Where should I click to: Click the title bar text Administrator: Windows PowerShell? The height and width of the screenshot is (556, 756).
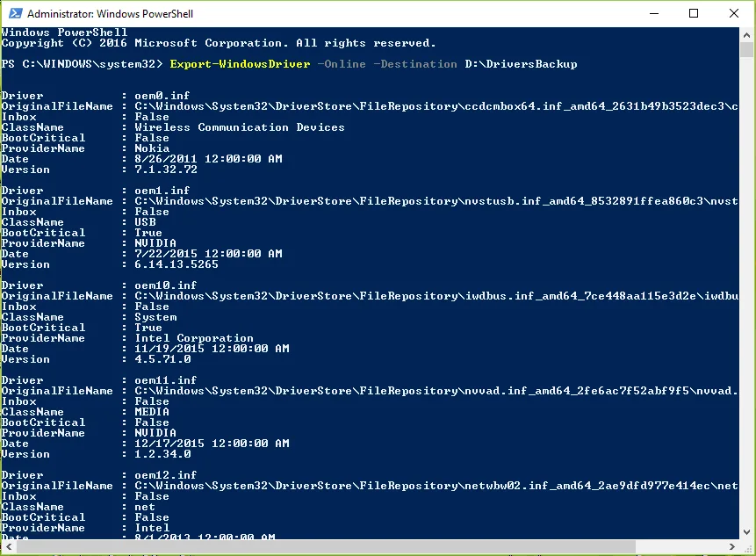(x=110, y=13)
